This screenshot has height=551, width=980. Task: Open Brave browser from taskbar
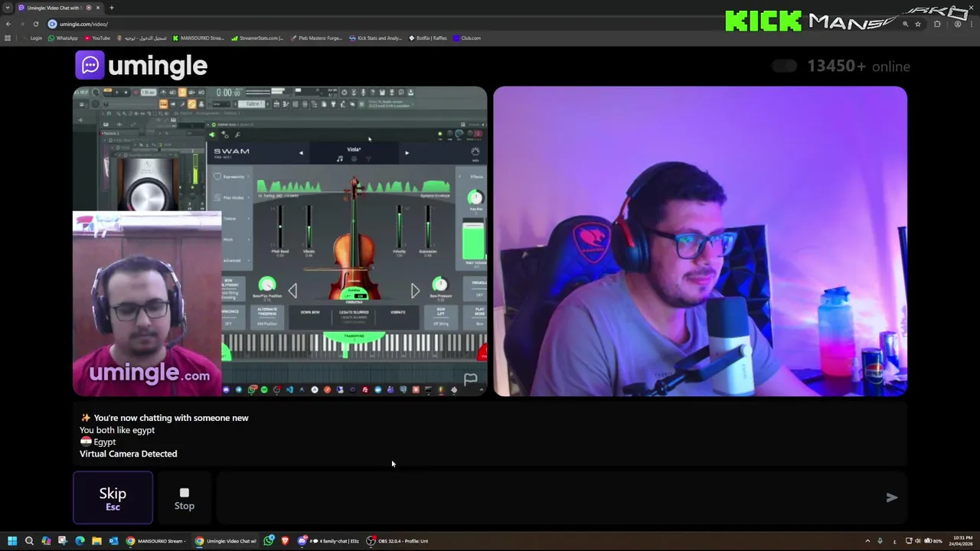[286, 541]
